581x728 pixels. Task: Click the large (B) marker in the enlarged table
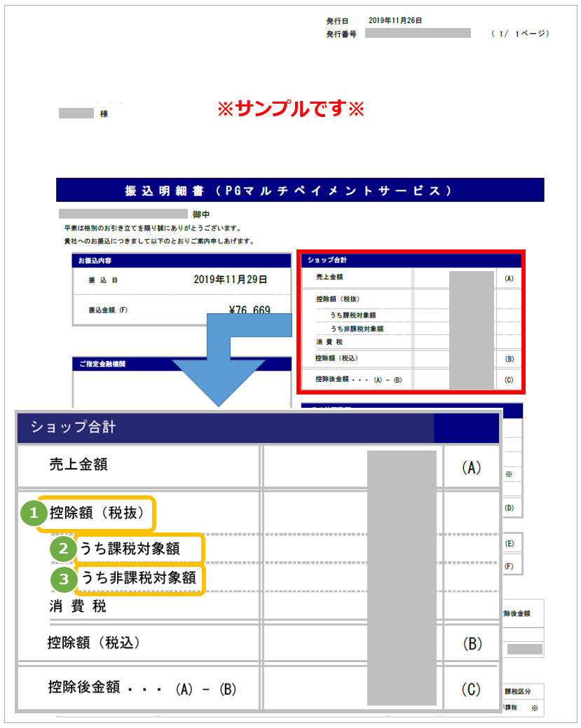pyautogui.click(x=472, y=644)
